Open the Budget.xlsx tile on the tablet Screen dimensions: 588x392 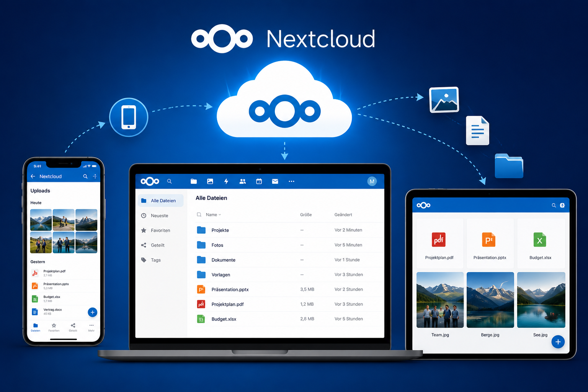click(x=541, y=243)
